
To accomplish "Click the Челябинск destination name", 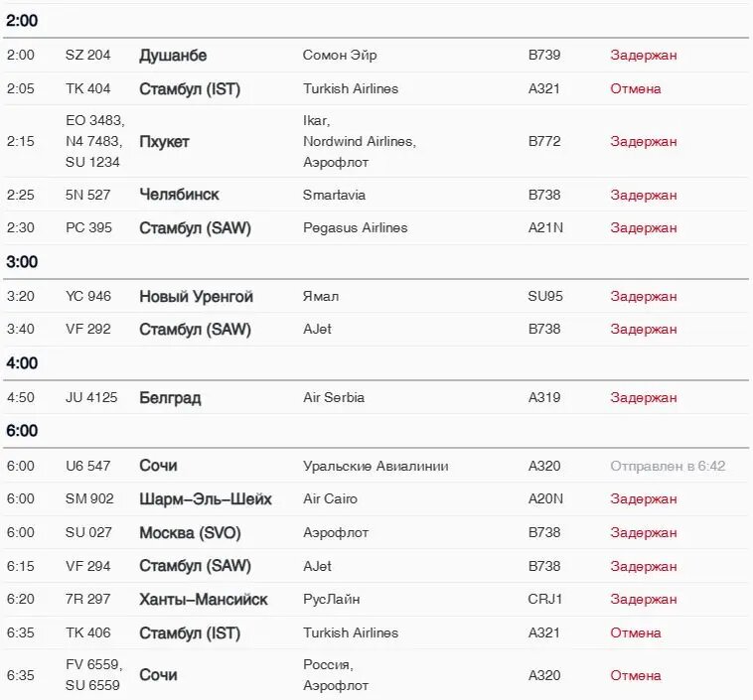I will pos(179,195).
